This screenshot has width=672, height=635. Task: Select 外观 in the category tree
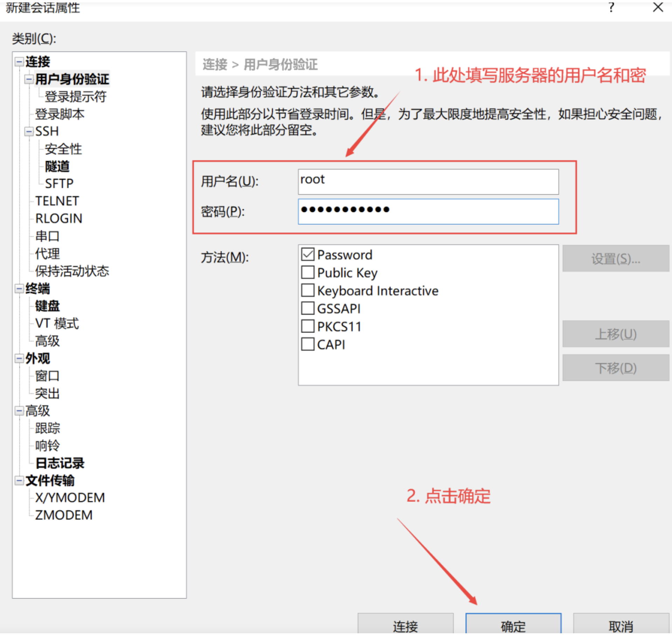pos(38,359)
